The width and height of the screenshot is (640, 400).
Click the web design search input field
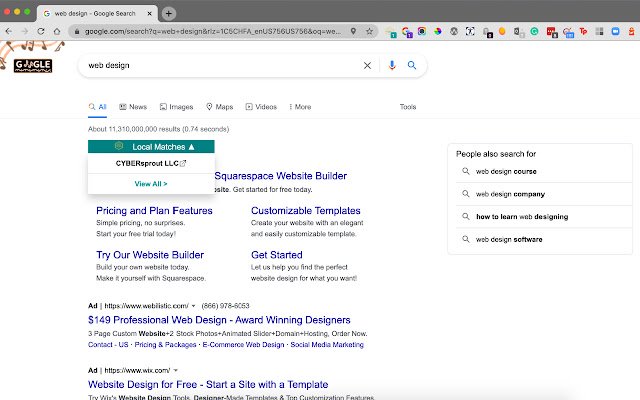click(x=222, y=65)
